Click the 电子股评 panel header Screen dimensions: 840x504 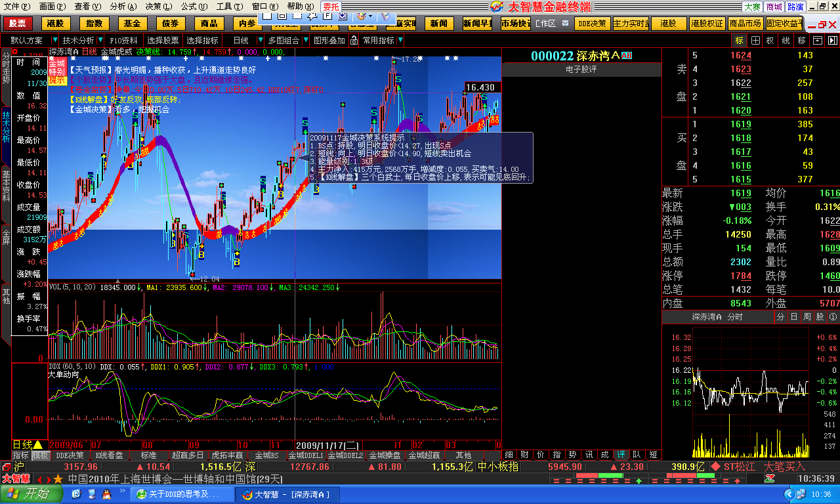click(x=581, y=69)
